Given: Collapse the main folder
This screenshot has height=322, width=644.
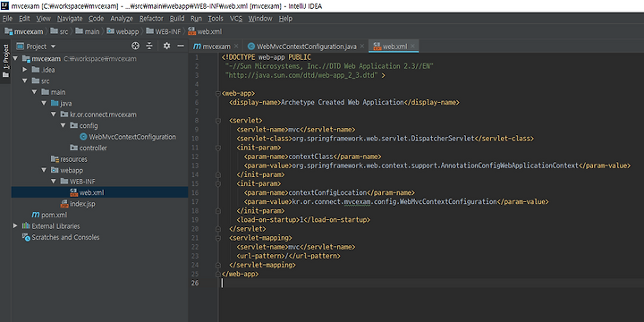Looking at the screenshot, I should coord(35,92).
